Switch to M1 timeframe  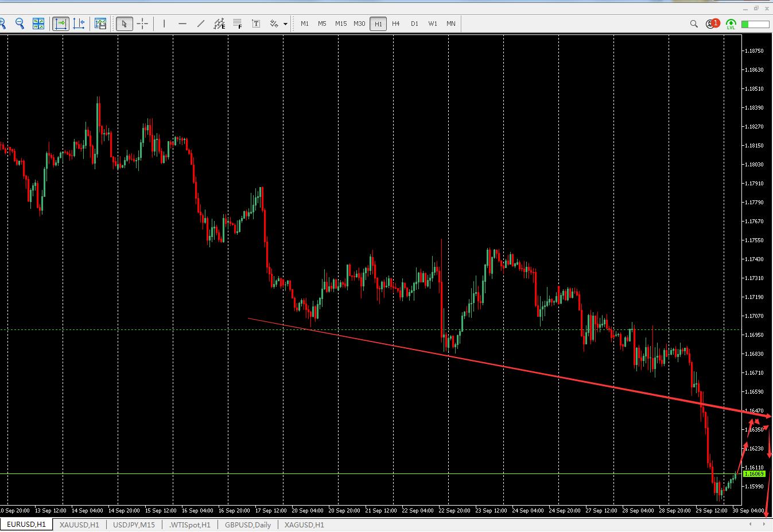[x=304, y=24]
